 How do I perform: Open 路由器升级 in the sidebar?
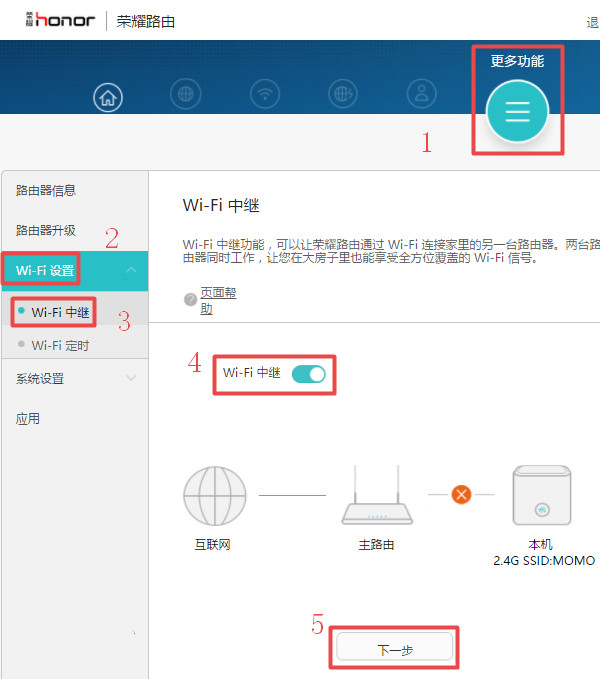pos(46,230)
